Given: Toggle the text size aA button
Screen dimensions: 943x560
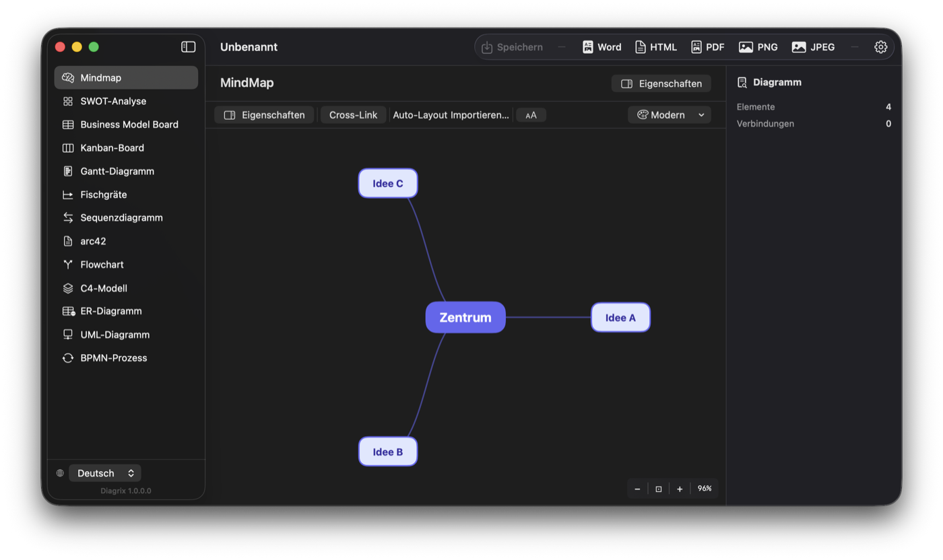Looking at the screenshot, I should point(531,115).
